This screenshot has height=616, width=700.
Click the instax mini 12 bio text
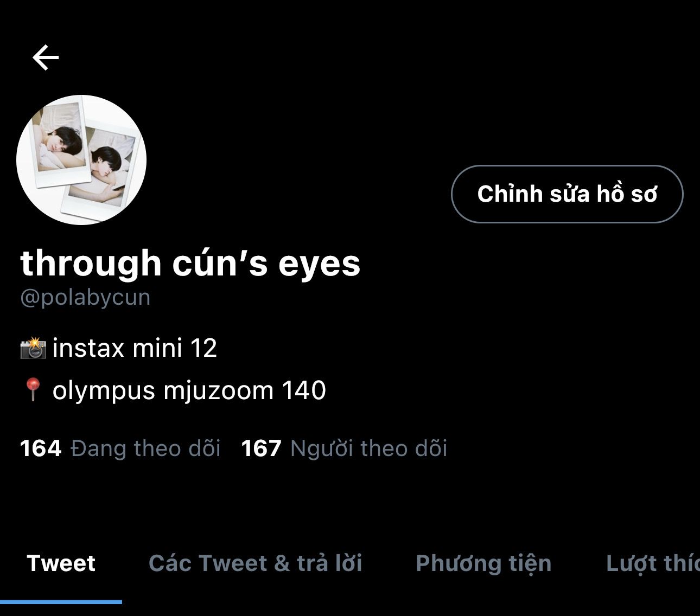click(135, 348)
